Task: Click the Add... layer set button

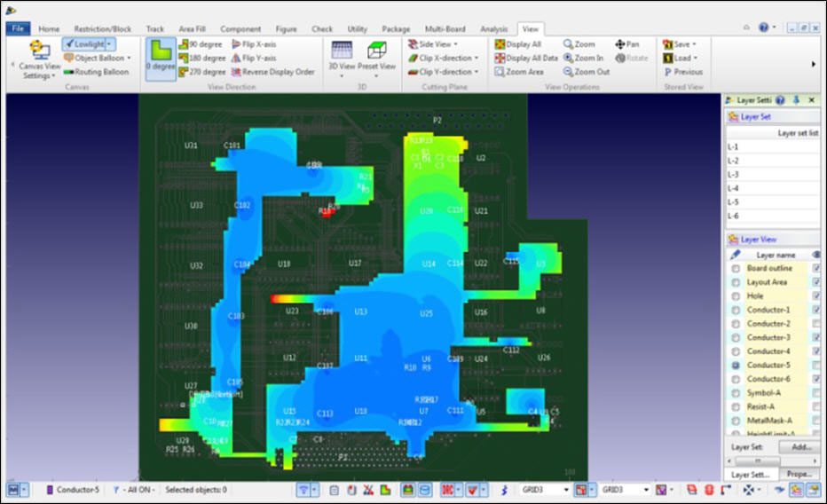Action: pyautogui.click(x=801, y=447)
